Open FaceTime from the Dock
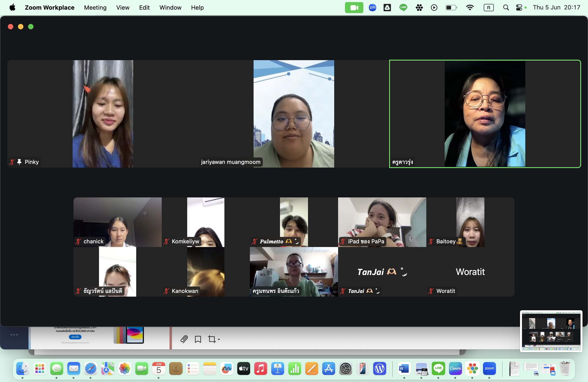This screenshot has width=588, height=382. tap(141, 368)
